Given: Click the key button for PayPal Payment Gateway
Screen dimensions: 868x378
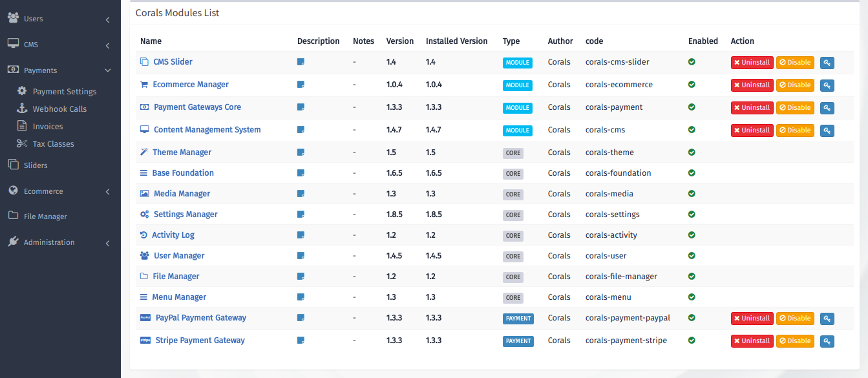Looking at the screenshot, I should pos(827,319).
